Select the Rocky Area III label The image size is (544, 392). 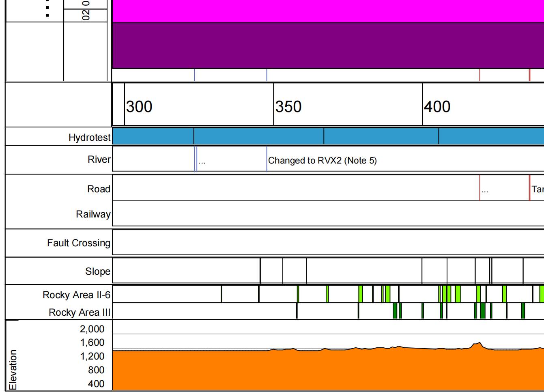80,312
